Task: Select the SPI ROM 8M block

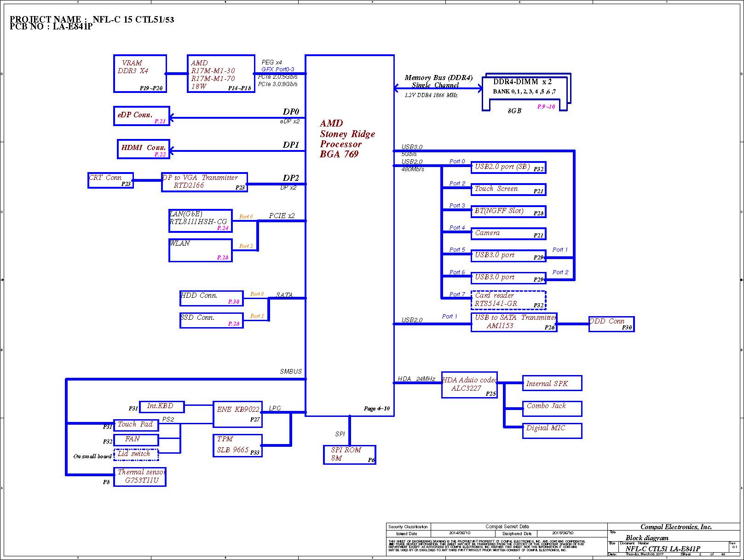Action: [350, 455]
